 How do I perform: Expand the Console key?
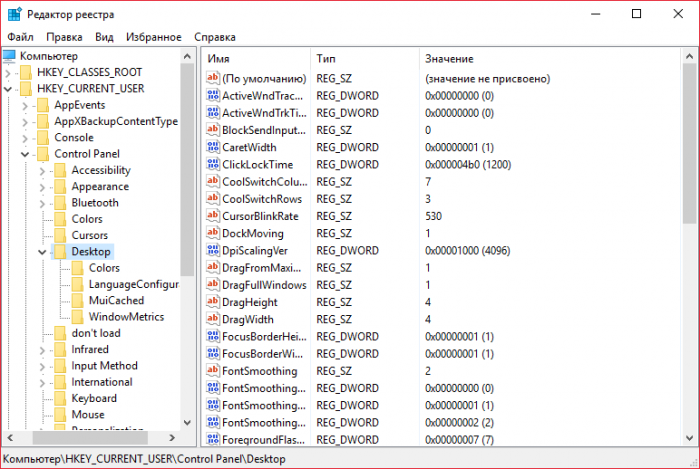pos(25,138)
